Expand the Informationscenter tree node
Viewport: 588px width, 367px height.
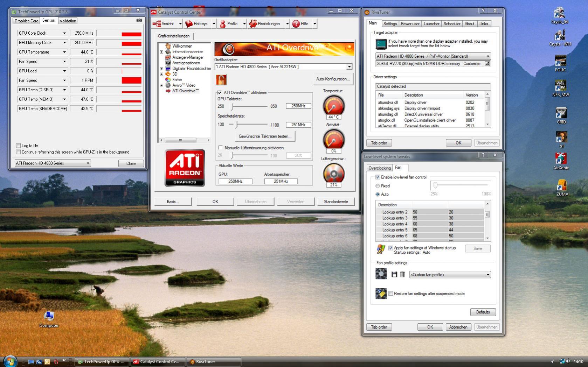[161, 52]
